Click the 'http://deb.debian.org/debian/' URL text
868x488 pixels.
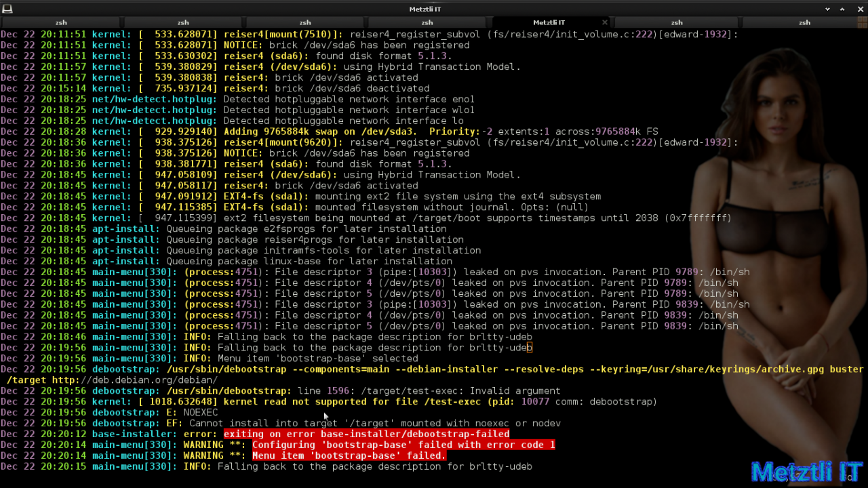[x=135, y=380]
